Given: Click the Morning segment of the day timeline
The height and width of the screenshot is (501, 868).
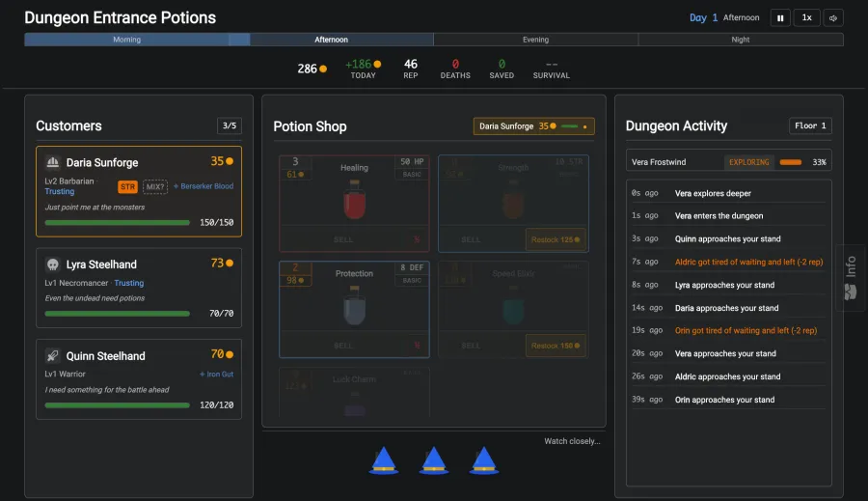Looking at the screenshot, I should click(x=126, y=40).
